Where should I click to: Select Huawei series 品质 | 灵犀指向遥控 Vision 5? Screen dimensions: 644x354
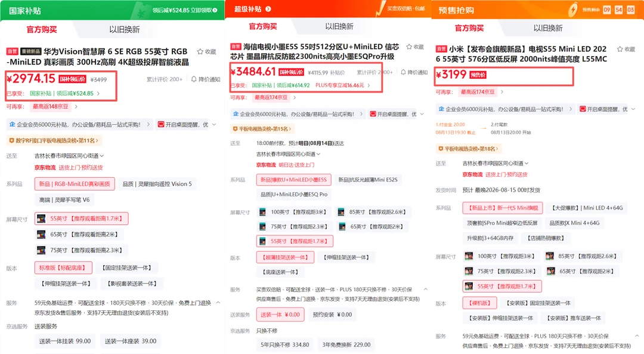157,184
